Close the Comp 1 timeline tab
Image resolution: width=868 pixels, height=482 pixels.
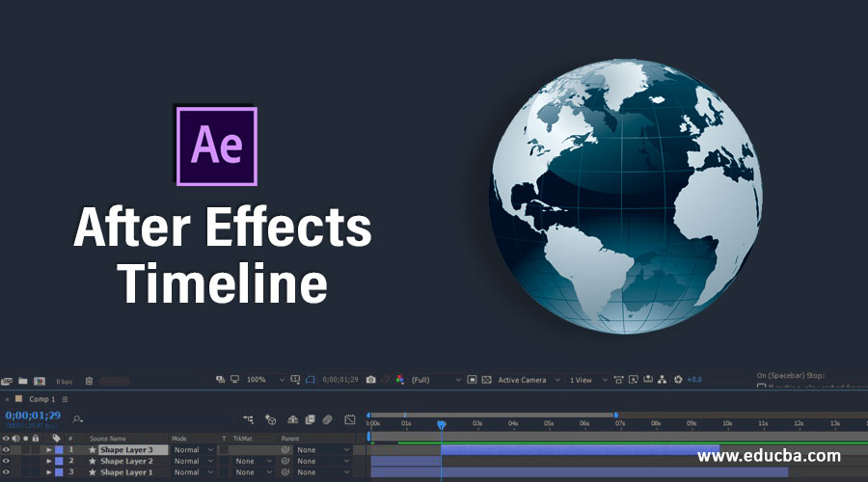[x=7, y=399]
